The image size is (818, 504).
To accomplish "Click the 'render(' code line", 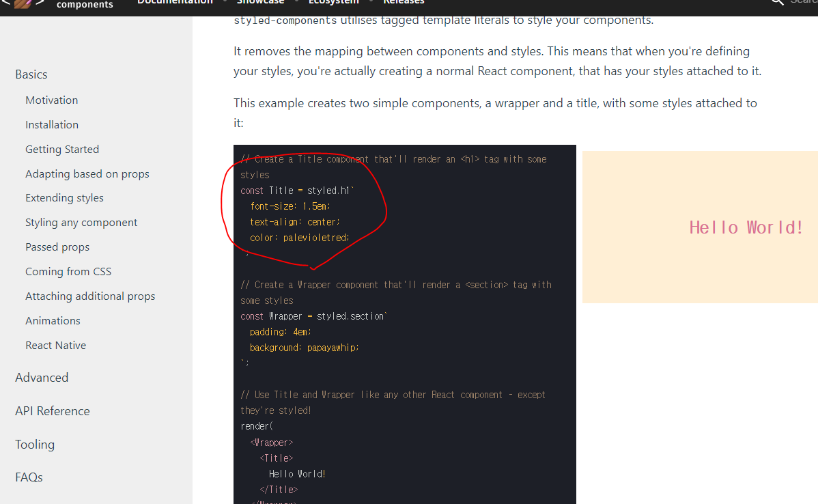I will click(x=257, y=426).
